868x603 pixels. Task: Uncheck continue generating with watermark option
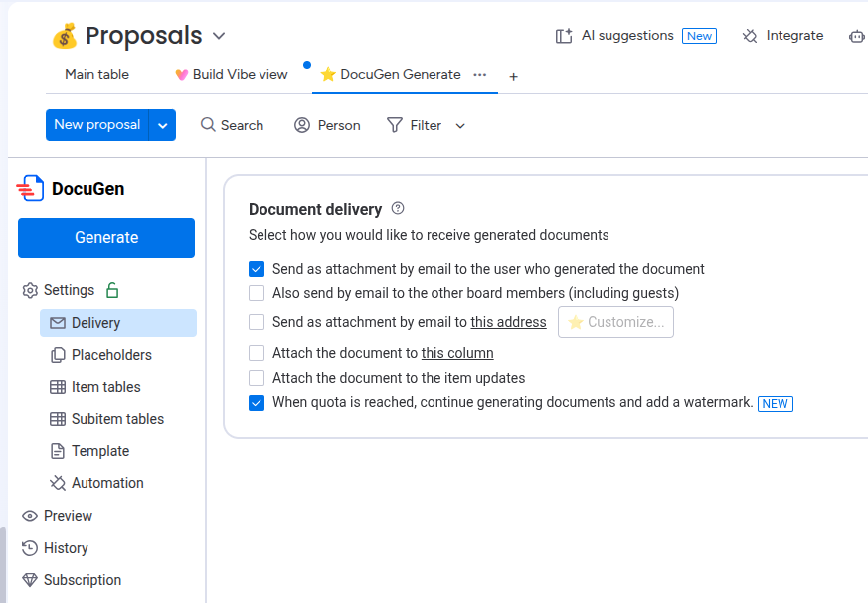(257, 403)
